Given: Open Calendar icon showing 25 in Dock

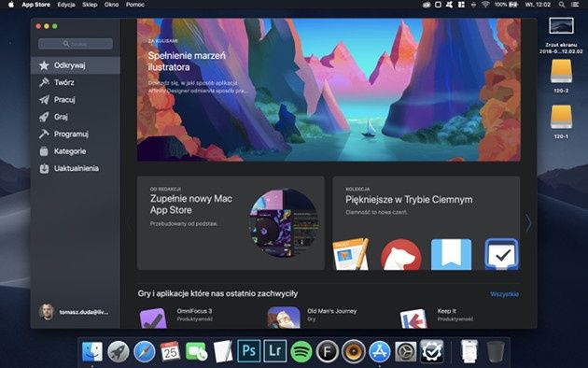Looking at the screenshot, I should click(170, 351).
